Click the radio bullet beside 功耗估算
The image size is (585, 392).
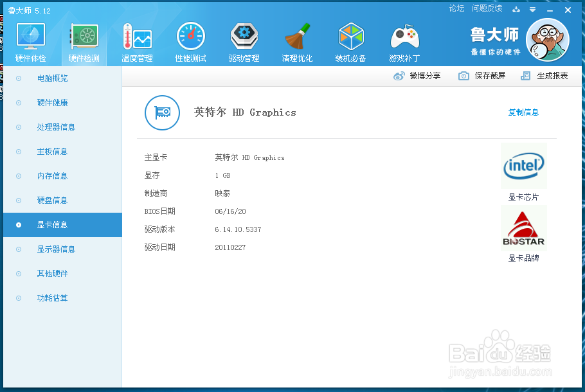tap(19, 298)
